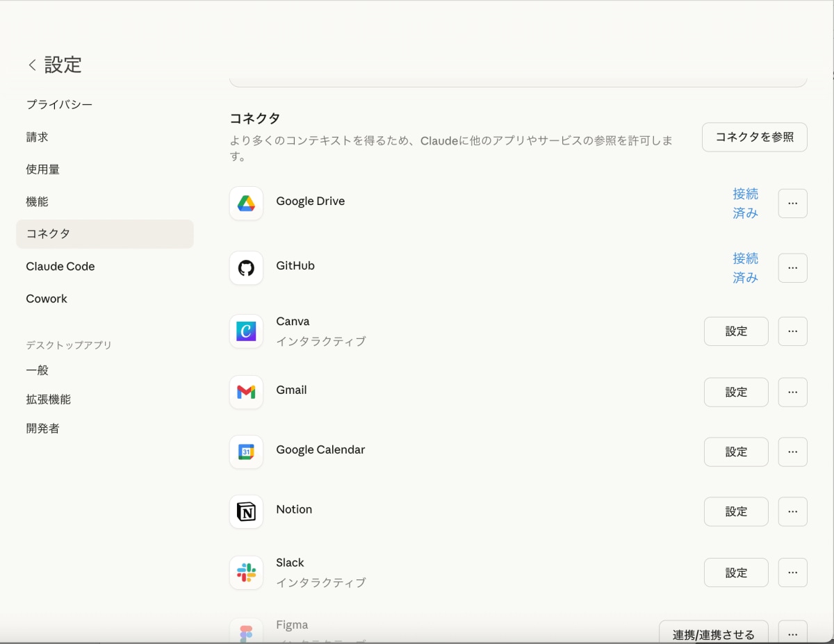The height and width of the screenshot is (644, 834).
Task: Click the Google Drive connector icon
Action: (x=246, y=203)
